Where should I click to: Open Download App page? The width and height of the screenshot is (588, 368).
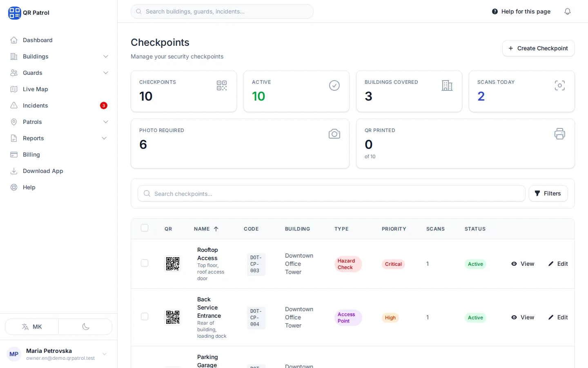click(x=59, y=171)
